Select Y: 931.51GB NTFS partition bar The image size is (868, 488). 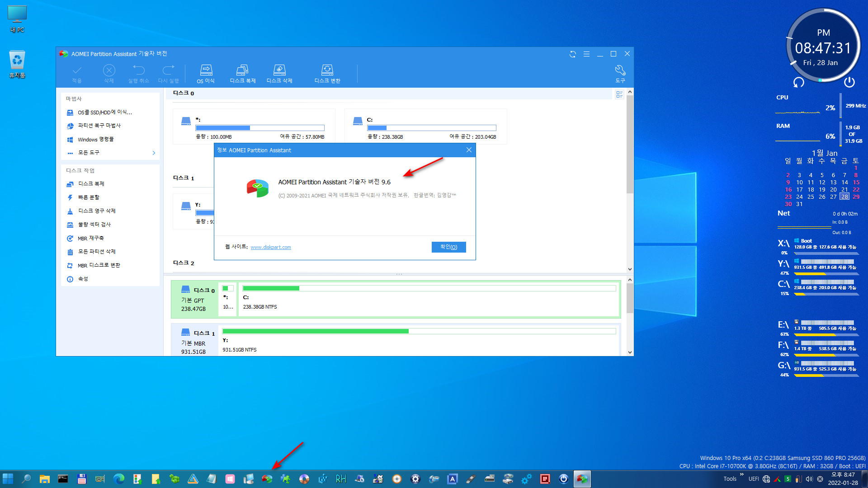click(419, 341)
